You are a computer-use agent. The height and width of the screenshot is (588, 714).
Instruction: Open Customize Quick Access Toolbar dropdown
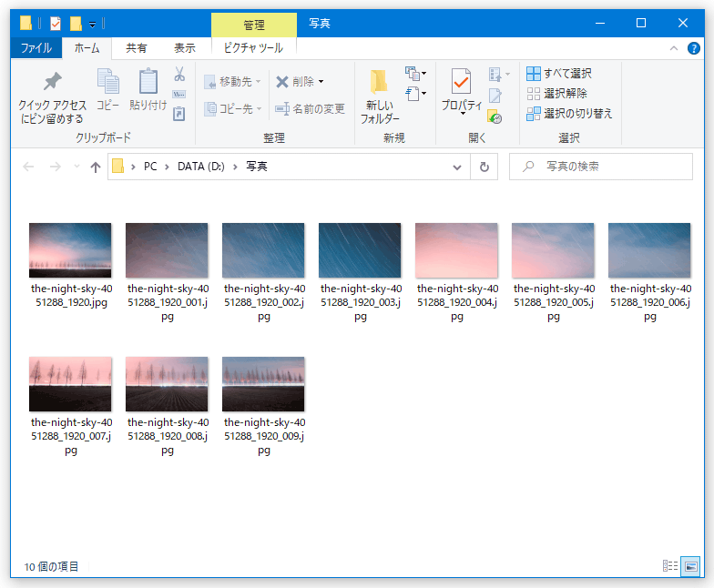[92, 24]
